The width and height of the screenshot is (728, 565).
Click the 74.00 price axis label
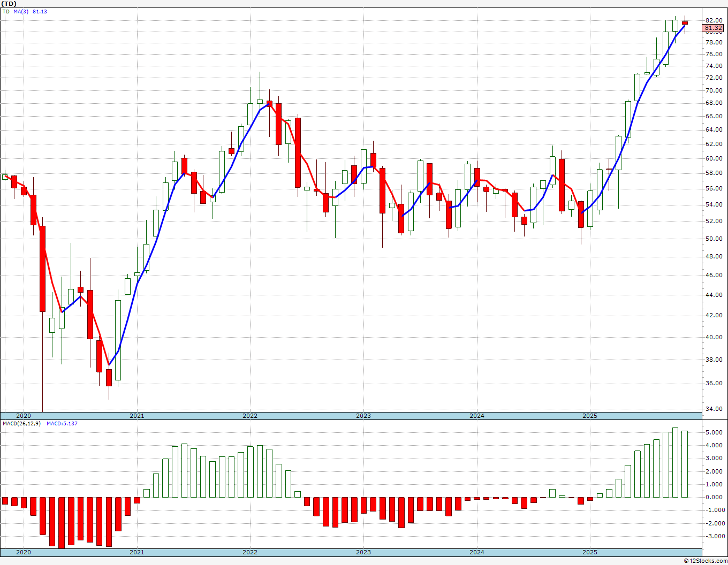(714, 66)
